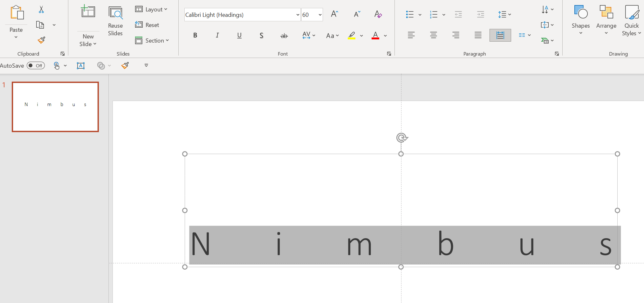Click the Copy icon
This screenshot has height=303, width=644.
coord(40,25)
